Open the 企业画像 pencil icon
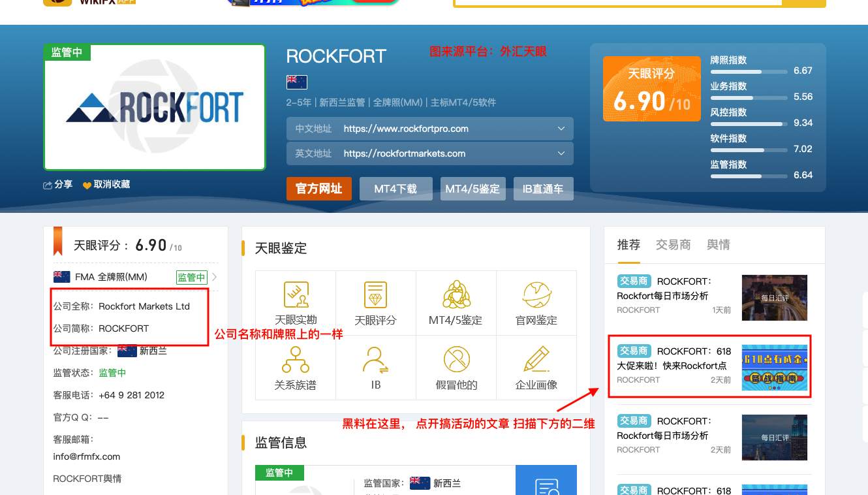868x495 pixels. [x=536, y=359]
